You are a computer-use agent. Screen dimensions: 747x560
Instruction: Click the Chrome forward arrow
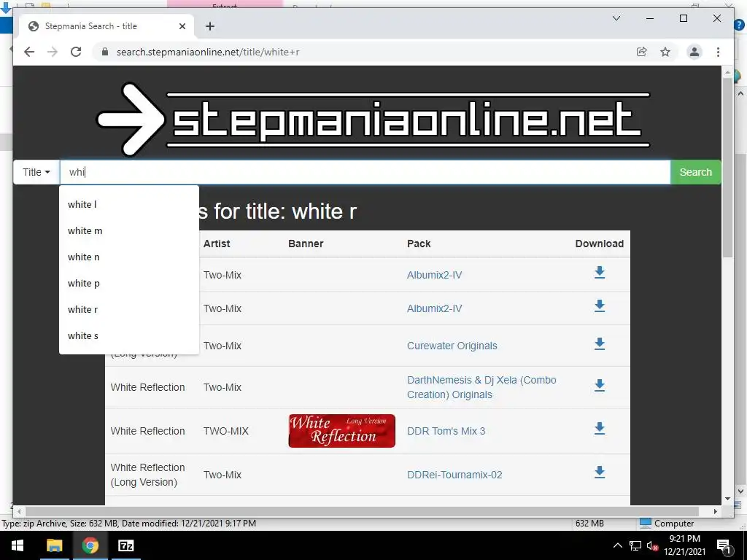pyautogui.click(x=53, y=52)
